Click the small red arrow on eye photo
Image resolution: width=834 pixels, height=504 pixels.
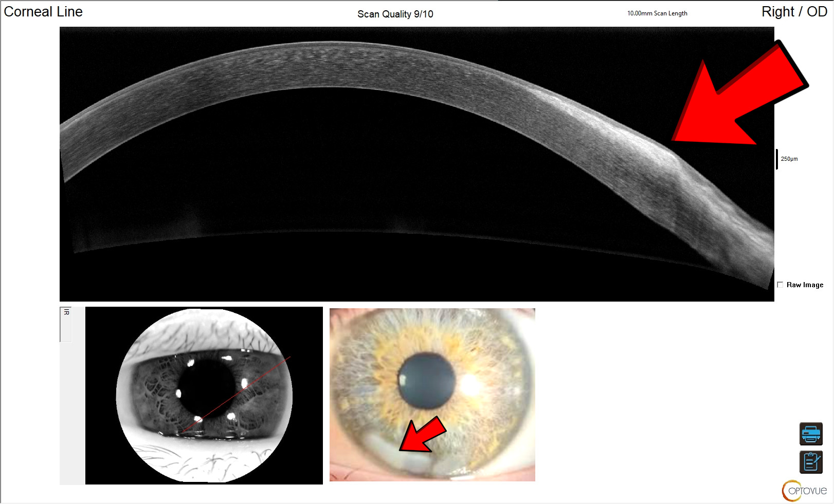(423, 435)
